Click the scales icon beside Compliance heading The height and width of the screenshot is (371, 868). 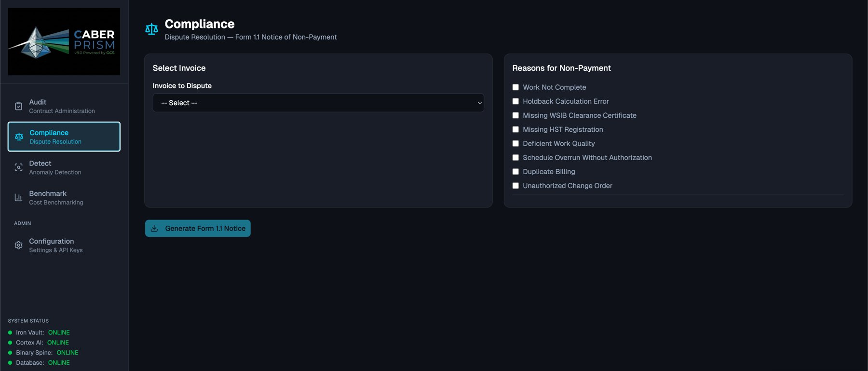pyautogui.click(x=151, y=29)
